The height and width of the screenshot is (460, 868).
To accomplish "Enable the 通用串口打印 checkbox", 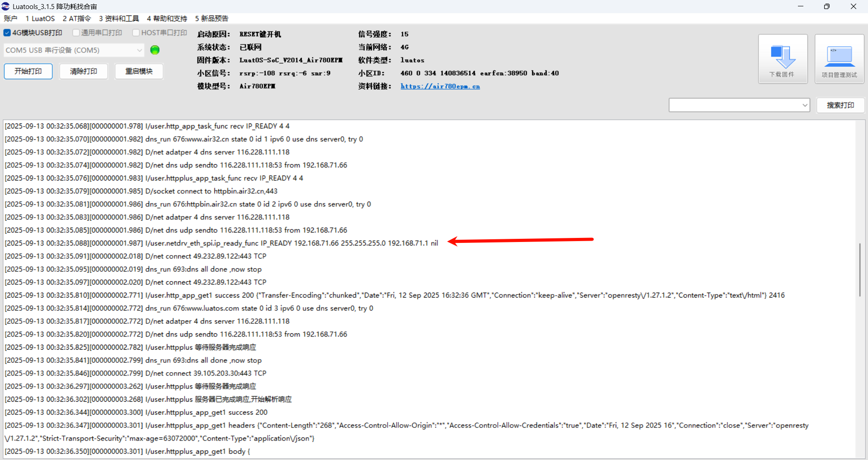I will click(x=76, y=33).
